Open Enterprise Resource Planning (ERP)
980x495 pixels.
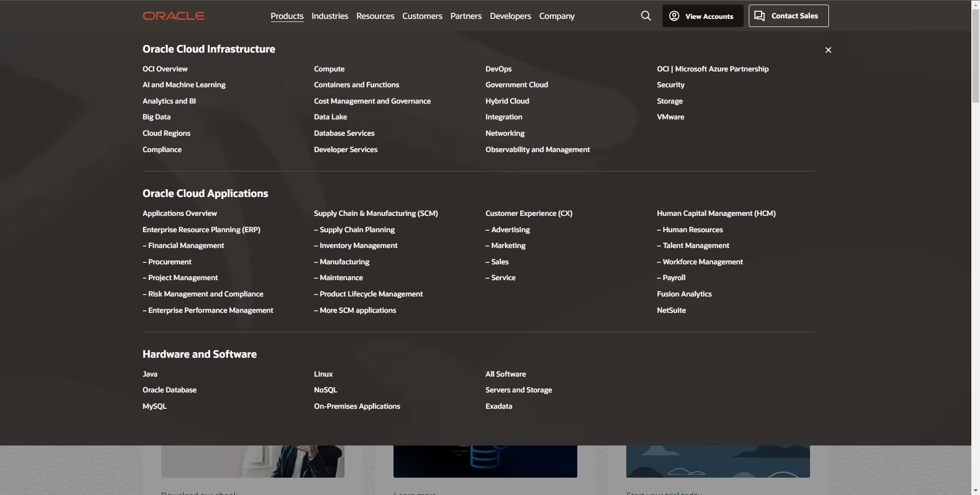pyautogui.click(x=201, y=230)
